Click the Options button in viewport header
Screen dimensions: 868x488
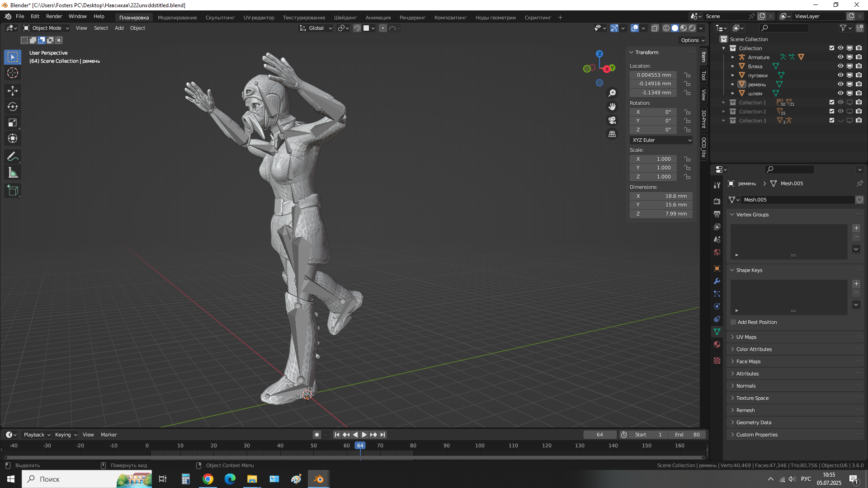click(692, 40)
